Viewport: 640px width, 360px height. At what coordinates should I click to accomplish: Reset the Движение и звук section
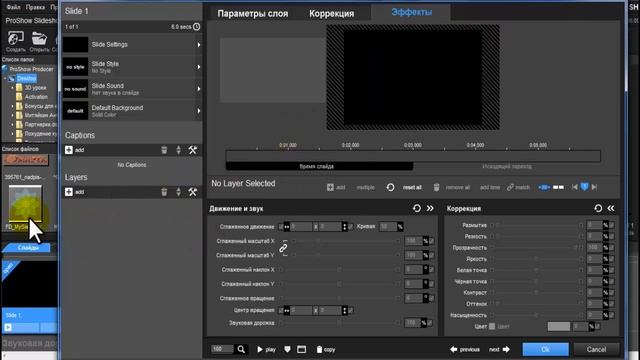pos(417,208)
